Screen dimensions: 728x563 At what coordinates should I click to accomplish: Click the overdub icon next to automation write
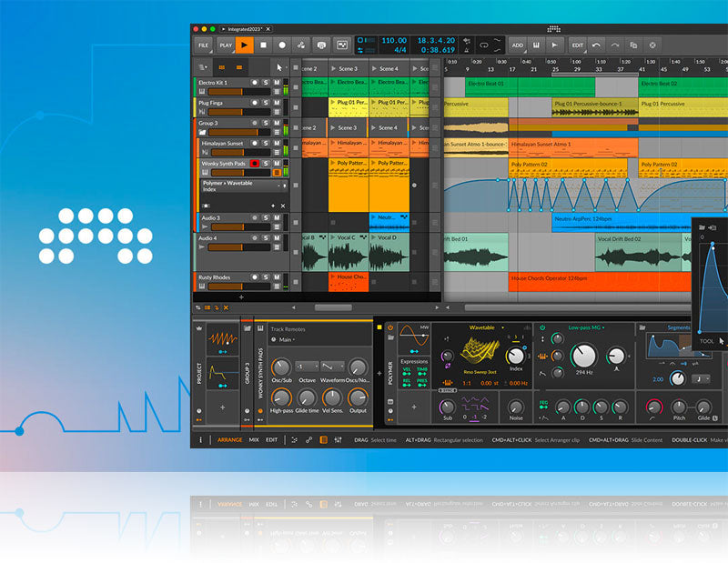click(x=321, y=45)
